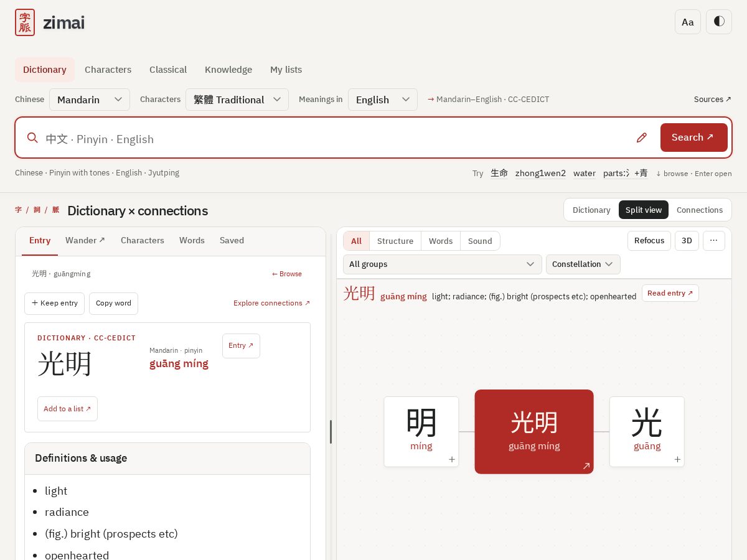This screenshot has width=747, height=560.
Task: Open handwriting input pencil icon
Action: (x=642, y=138)
